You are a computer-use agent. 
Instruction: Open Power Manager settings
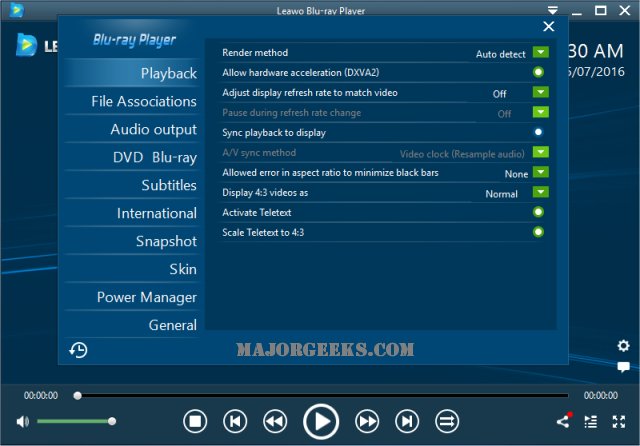pyautogui.click(x=132, y=297)
